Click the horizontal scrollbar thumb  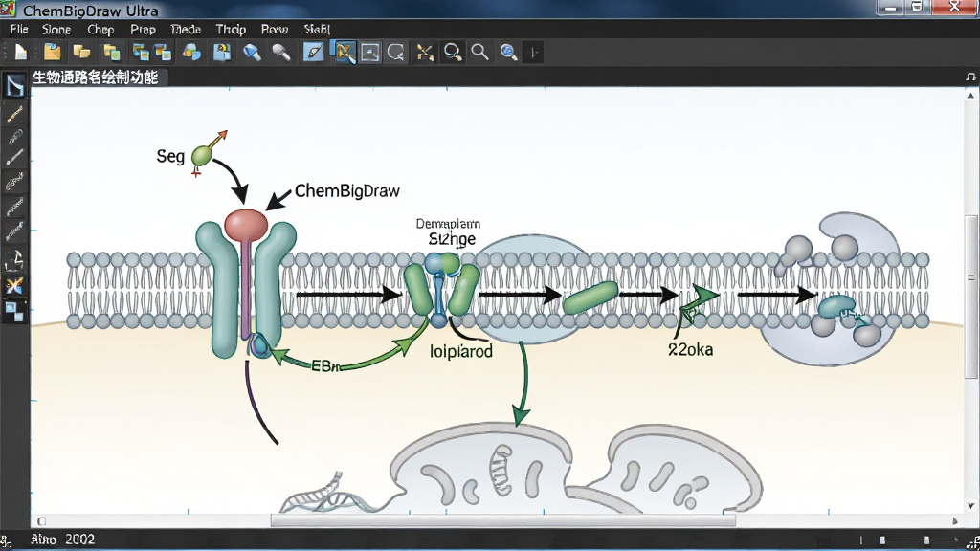[503, 520]
